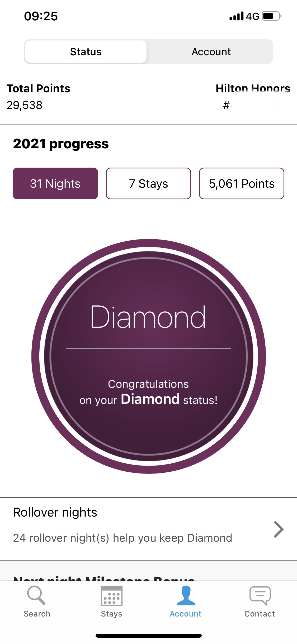297x644 pixels.
Task: Tap the Search magnifier icon
Action: [x=36, y=595]
